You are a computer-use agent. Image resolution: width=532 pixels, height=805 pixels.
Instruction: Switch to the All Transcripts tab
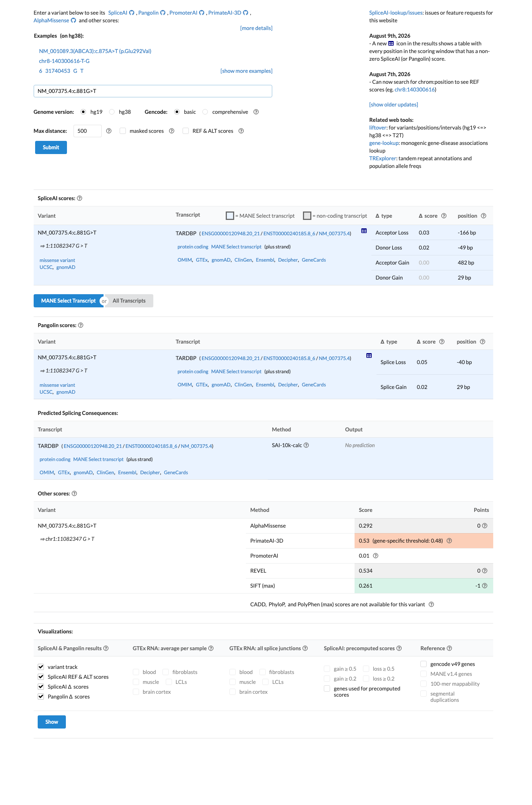tap(129, 301)
